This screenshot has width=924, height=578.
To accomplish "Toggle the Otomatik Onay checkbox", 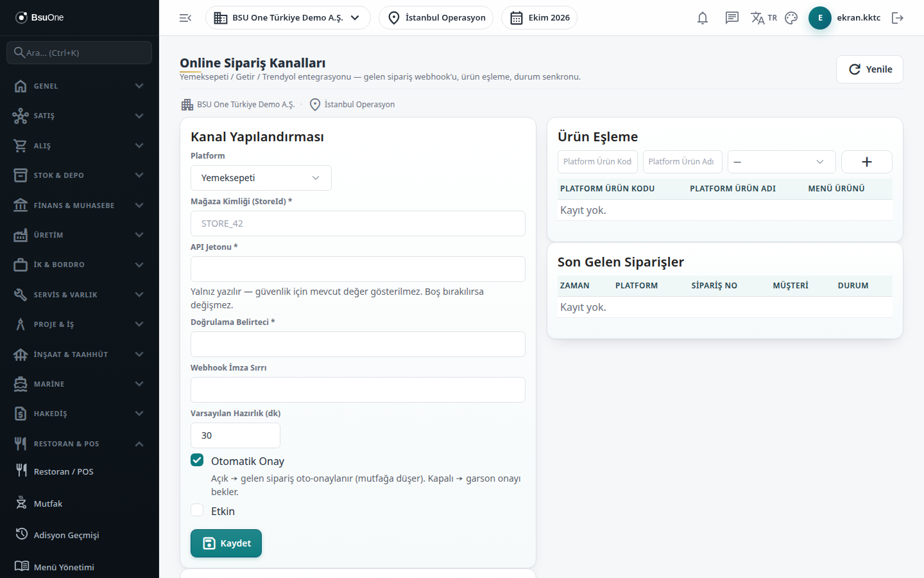I will coord(197,460).
